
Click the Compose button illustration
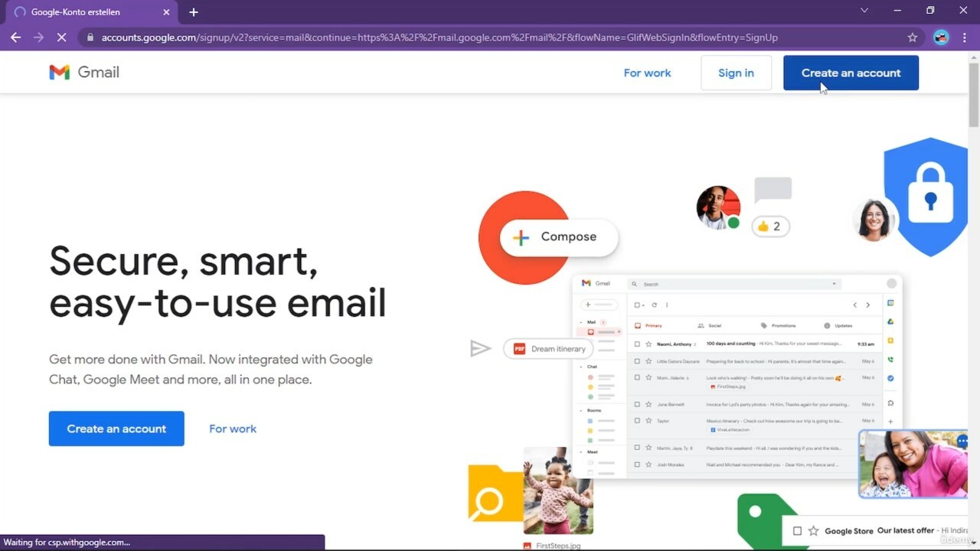pyautogui.click(x=559, y=237)
